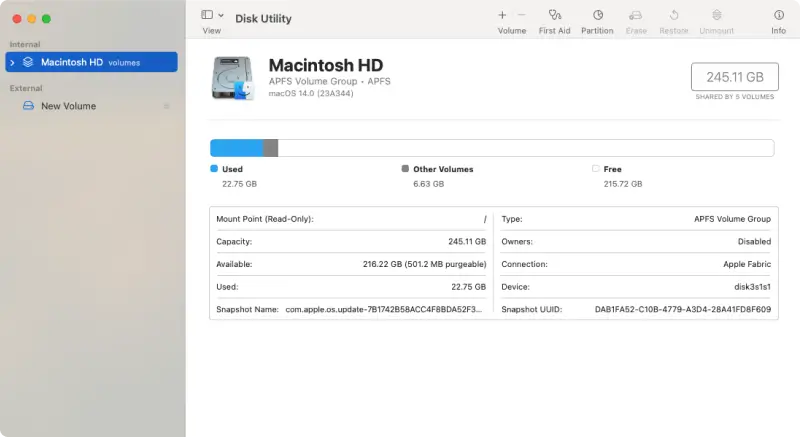Open the Info toolbar icon

(779, 15)
